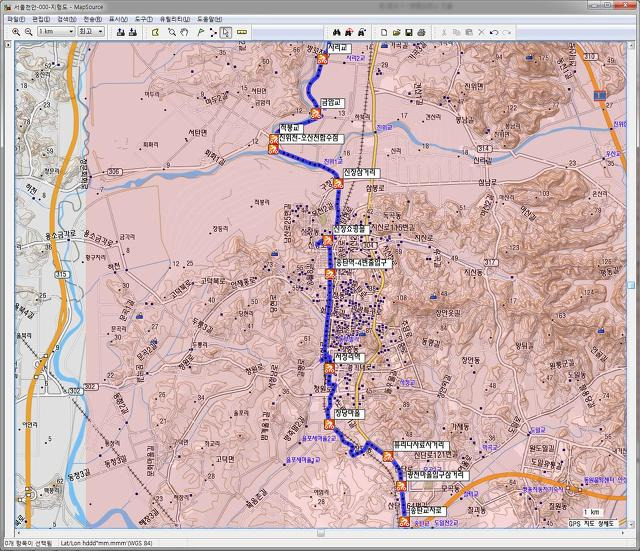Screen dimensions: 640x551
Task: Click the Send to Device icon
Action: pyautogui.click(x=120, y=32)
